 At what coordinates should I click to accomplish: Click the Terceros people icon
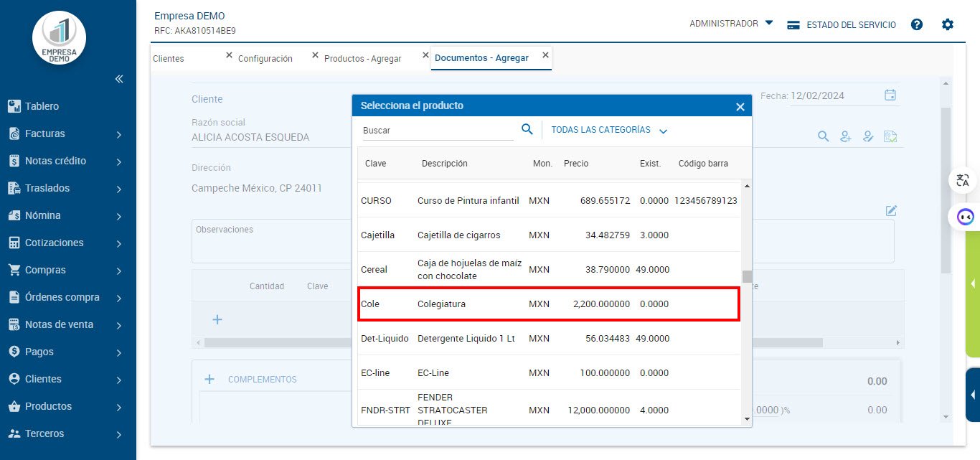coord(14,433)
